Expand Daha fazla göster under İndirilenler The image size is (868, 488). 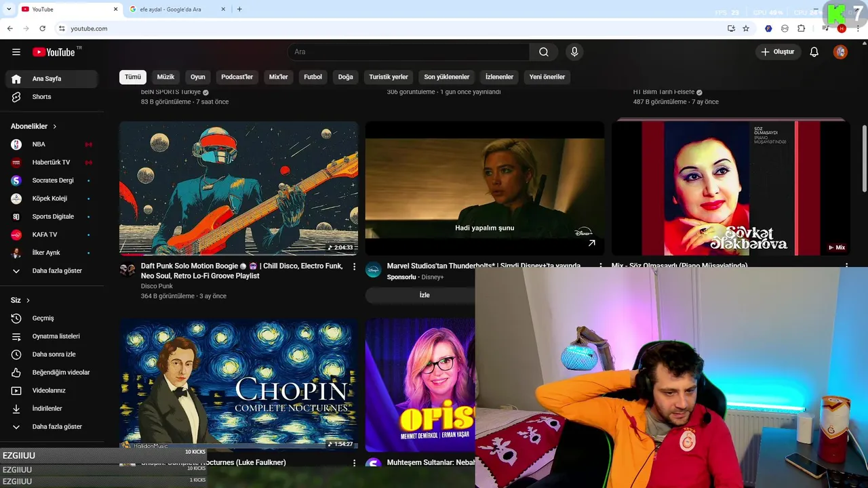(52, 427)
